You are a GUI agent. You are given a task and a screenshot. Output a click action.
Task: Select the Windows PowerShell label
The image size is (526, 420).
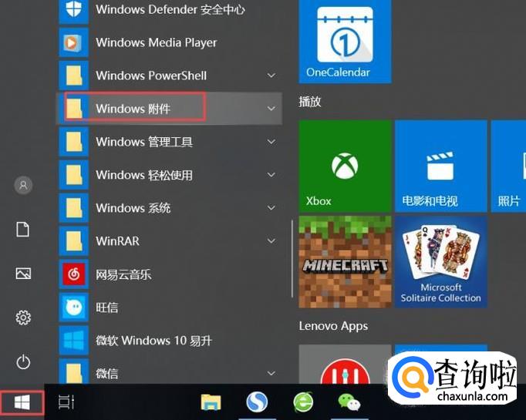click(x=151, y=76)
